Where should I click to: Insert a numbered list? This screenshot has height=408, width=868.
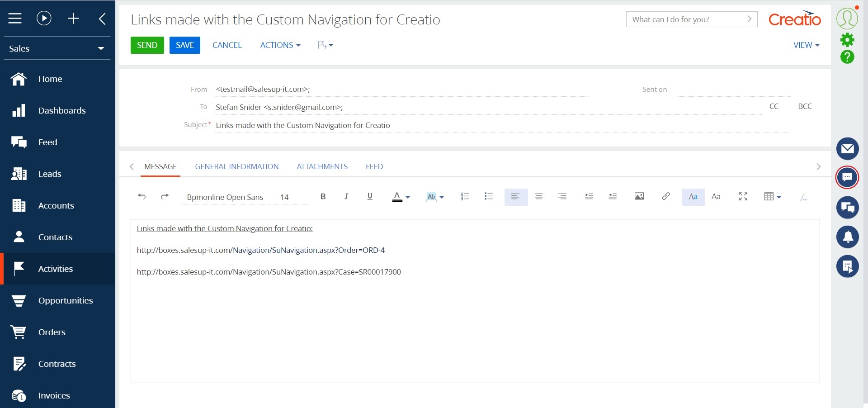(465, 196)
